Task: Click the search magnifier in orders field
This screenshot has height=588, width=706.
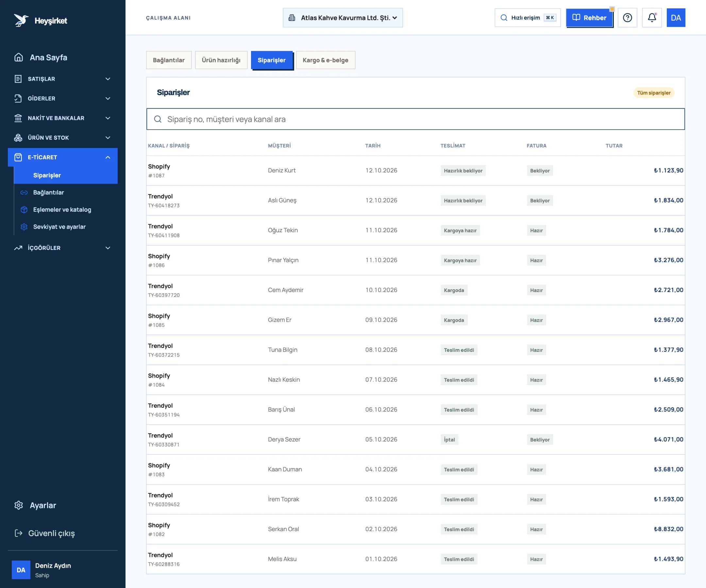Action: click(158, 119)
